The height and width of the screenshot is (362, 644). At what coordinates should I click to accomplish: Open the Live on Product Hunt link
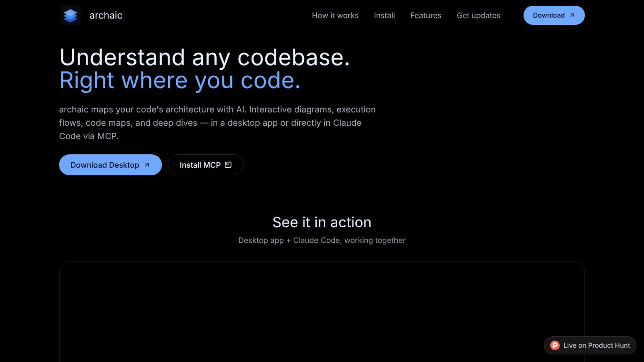tap(590, 345)
